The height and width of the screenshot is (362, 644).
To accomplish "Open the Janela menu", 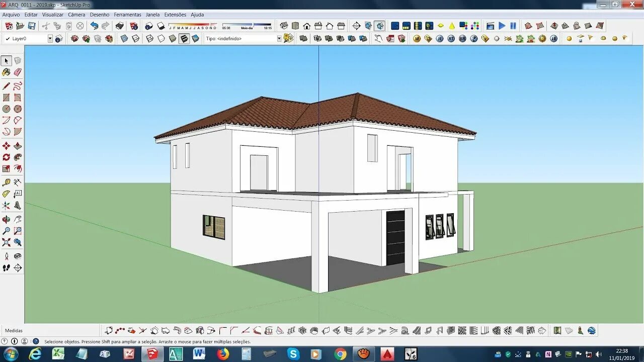I will 152,15.
